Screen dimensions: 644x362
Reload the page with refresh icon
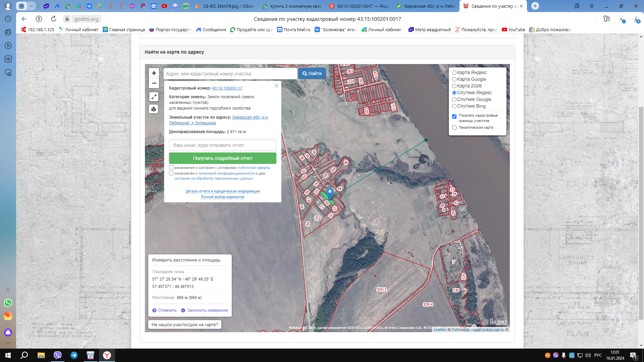click(x=54, y=19)
